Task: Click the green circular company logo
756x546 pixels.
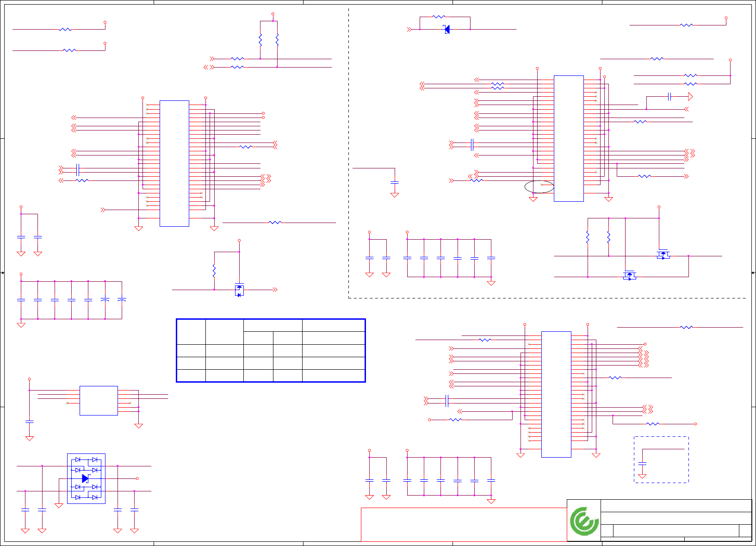Action: pyautogui.click(x=584, y=521)
